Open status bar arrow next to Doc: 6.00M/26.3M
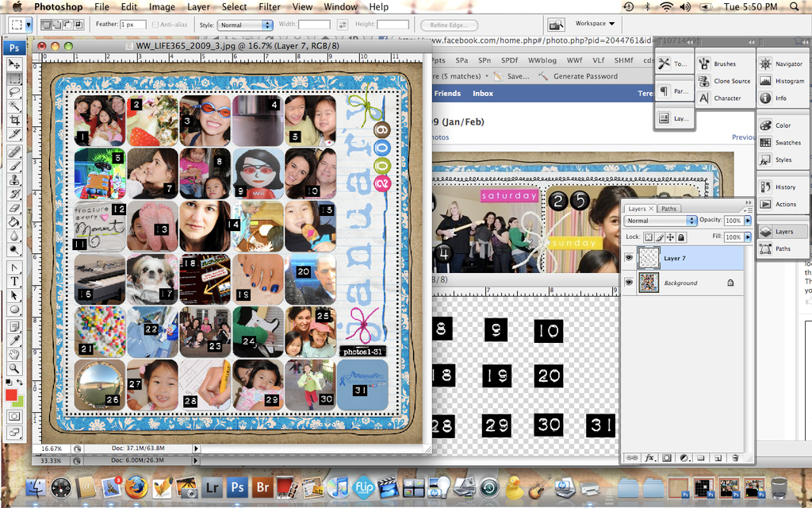This screenshot has width=812, height=508. pos(196,460)
